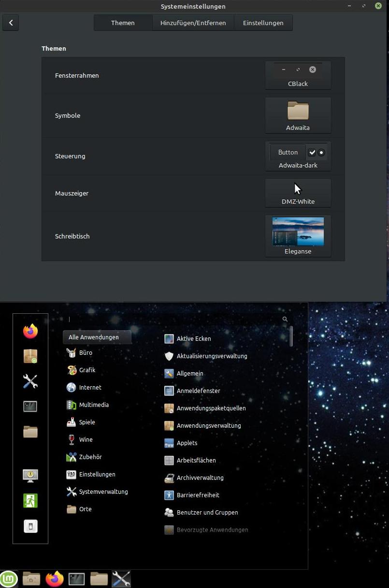Select Zubehör category

point(84,457)
